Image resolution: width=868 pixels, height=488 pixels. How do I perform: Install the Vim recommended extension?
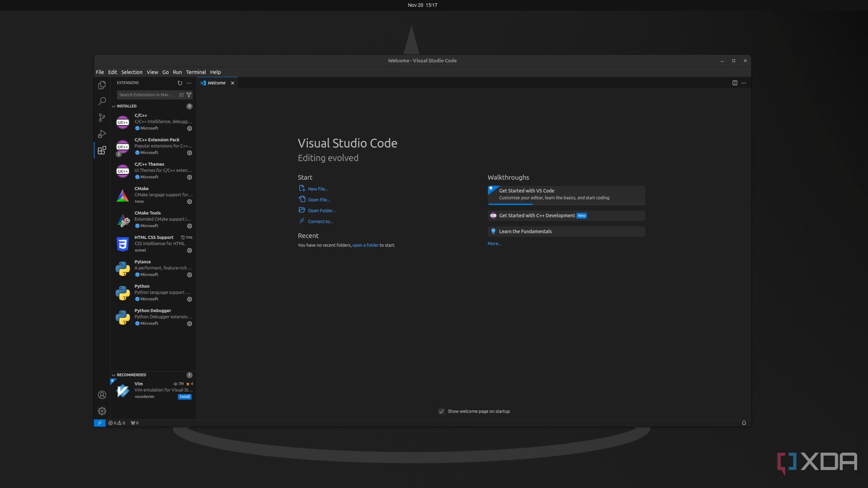click(x=184, y=396)
